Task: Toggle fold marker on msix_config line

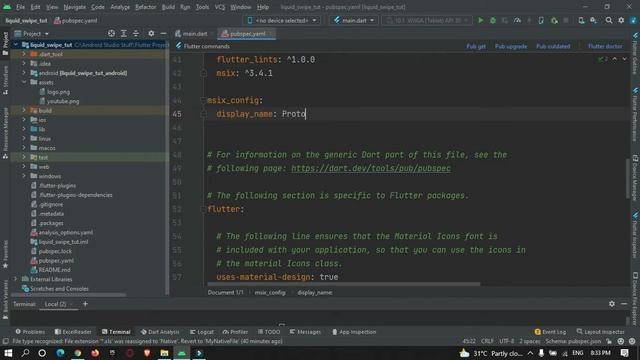Action: 203,100
